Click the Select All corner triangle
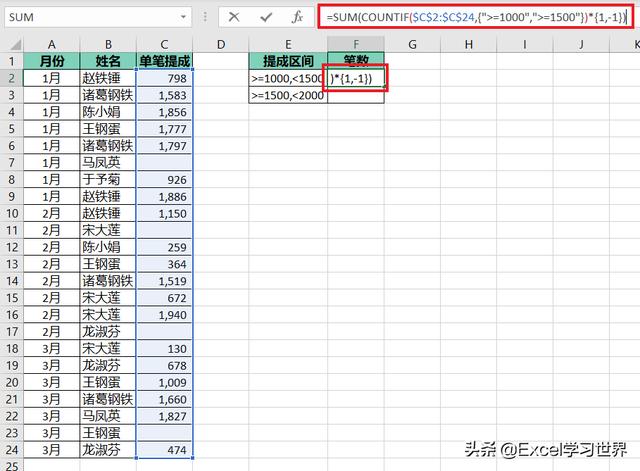The image size is (640, 471). point(14,44)
